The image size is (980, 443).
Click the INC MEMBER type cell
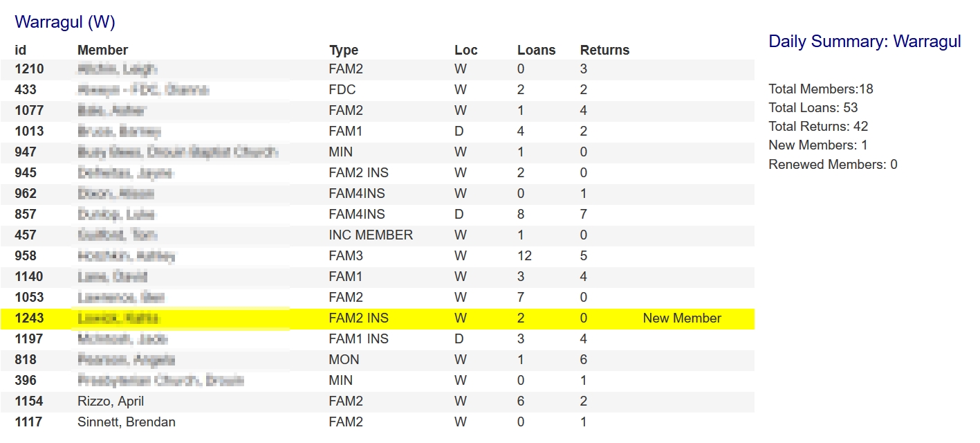pyautogui.click(x=371, y=235)
